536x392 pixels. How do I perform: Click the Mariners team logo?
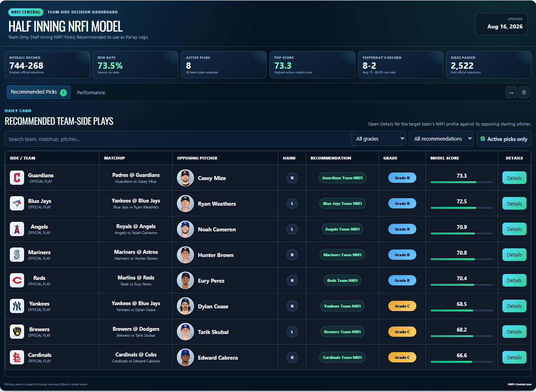17,255
